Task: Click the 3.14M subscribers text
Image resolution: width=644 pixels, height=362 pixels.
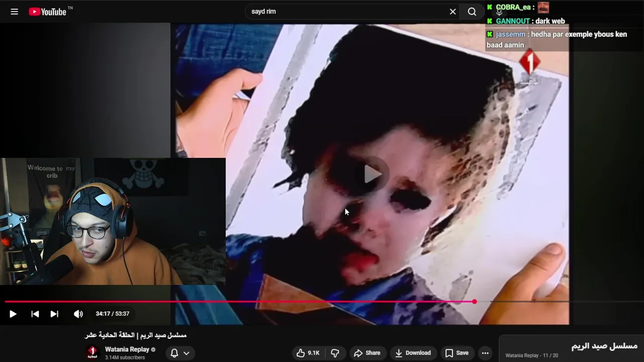Action: 125,357
